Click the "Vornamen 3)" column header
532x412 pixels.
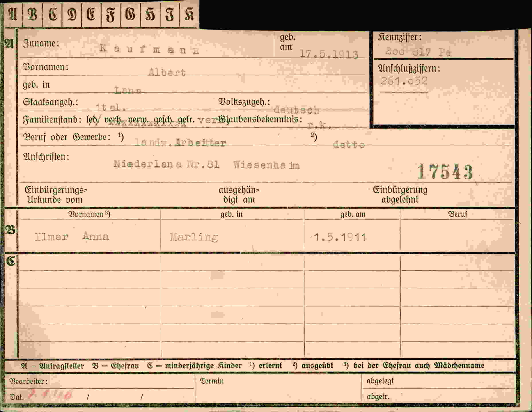click(89, 214)
